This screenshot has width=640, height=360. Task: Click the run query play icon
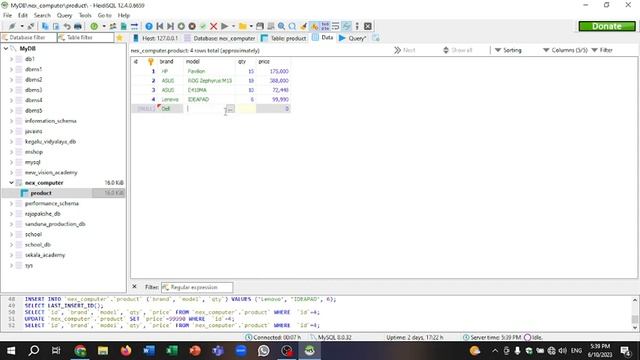(224, 26)
